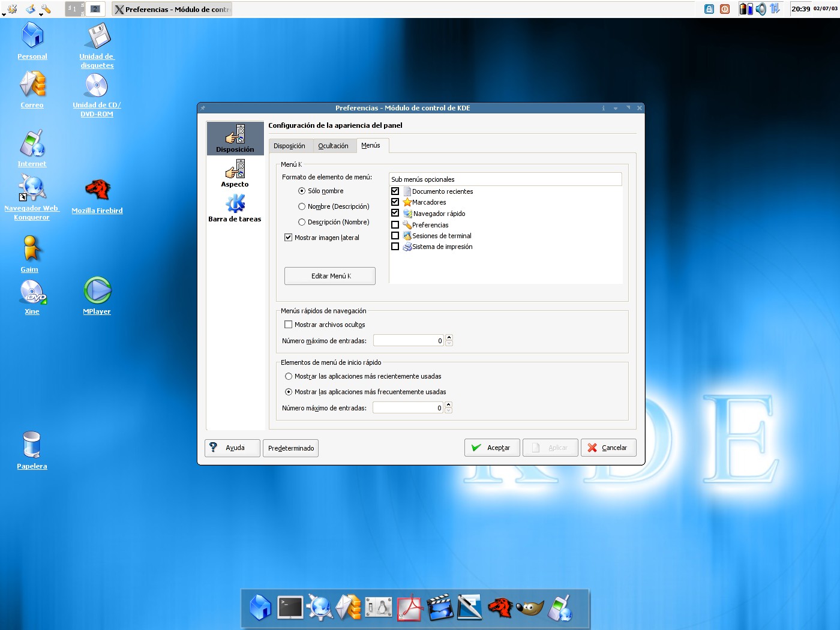The height and width of the screenshot is (630, 840).
Task: Click quick navigation maximum entries field
Action: click(x=409, y=341)
